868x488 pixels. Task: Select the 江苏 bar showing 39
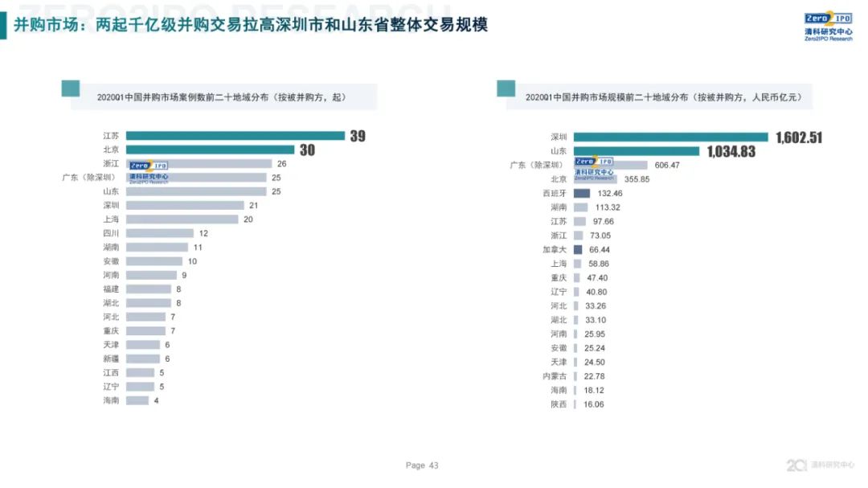[x=235, y=136]
